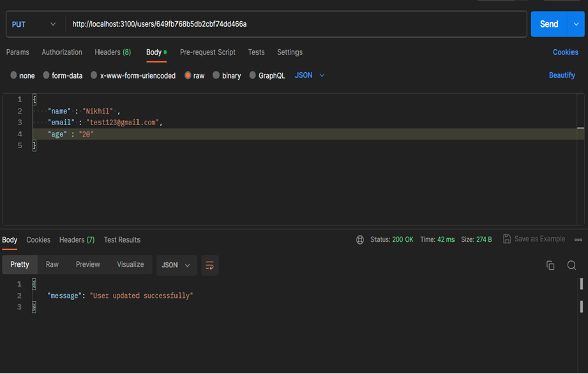
Task: Click the network globe icon beside Status
Action: (360, 240)
